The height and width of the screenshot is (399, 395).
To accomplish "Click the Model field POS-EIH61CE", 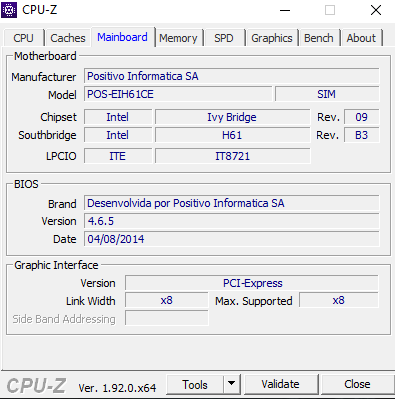I will [178, 94].
